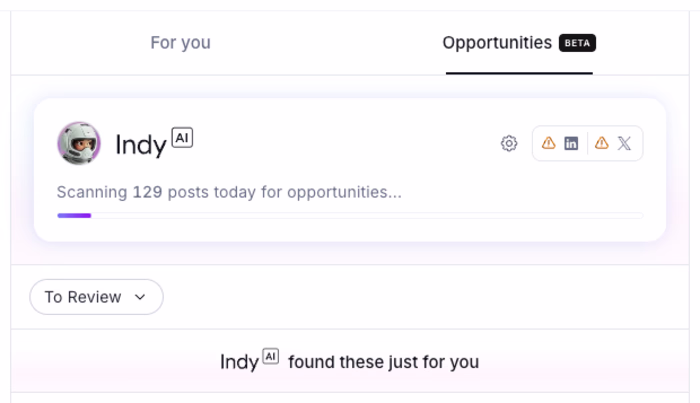The width and height of the screenshot is (700, 403).
Task: Click the warning icon beside X
Action: click(601, 144)
